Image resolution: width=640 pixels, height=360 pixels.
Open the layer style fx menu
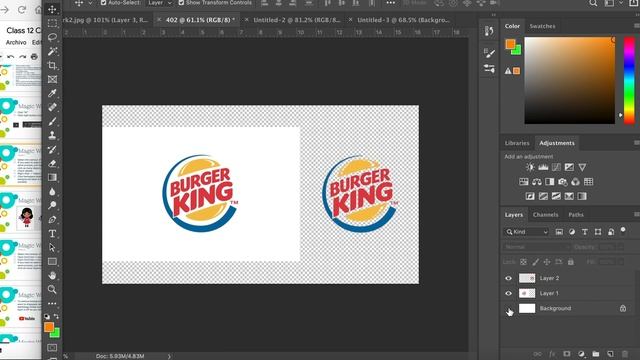(552, 354)
